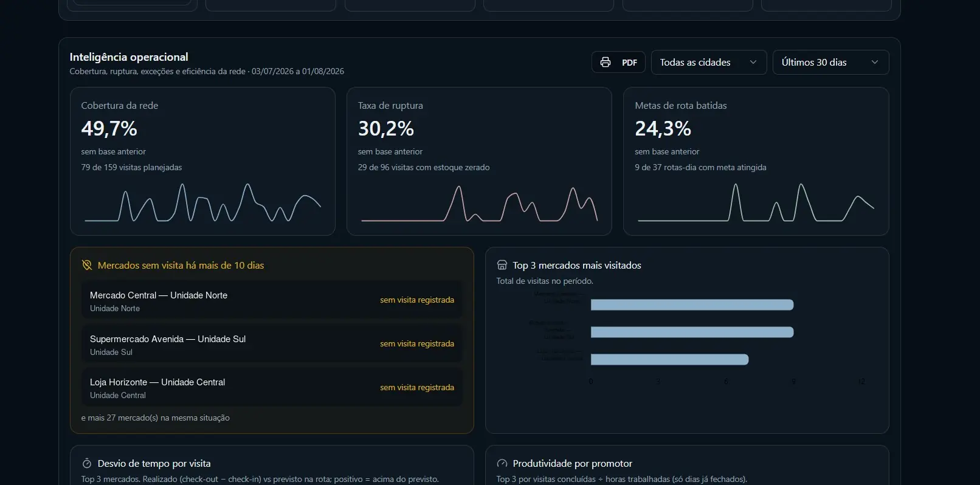Click the gauge icon beside Produtividade por promotor
The height and width of the screenshot is (485, 980).
pyautogui.click(x=502, y=463)
